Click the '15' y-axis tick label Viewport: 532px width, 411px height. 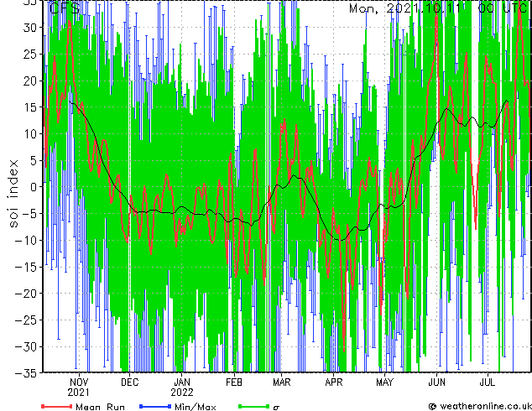(x=29, y=107)
